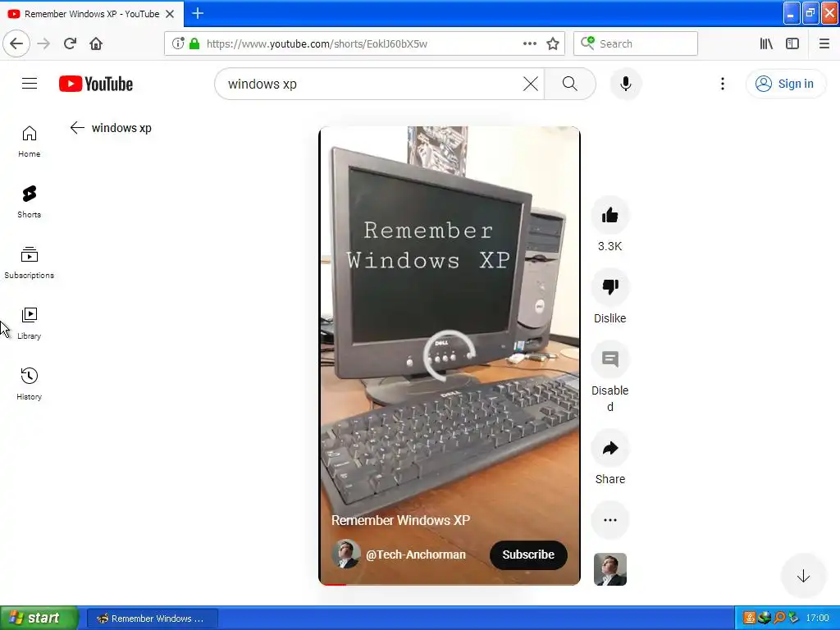Open YouTube settings three-dot menu
Screen dimensions: 840x630
[722, 84]
